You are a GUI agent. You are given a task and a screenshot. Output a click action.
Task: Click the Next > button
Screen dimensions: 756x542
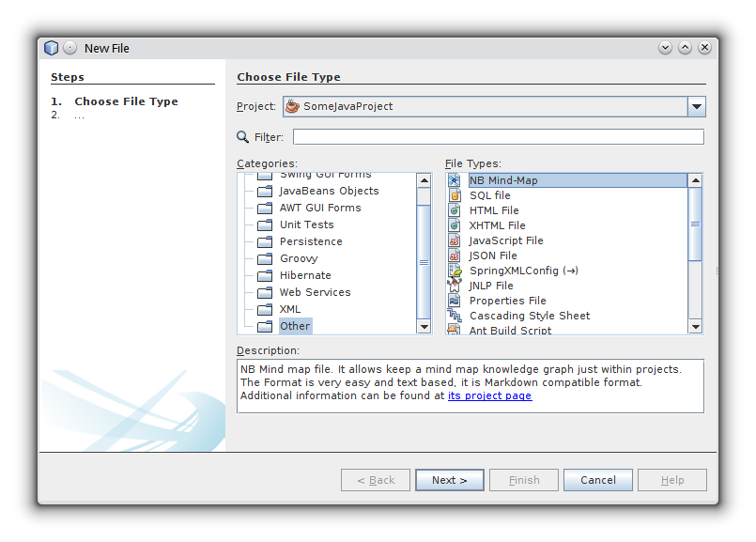449,480
